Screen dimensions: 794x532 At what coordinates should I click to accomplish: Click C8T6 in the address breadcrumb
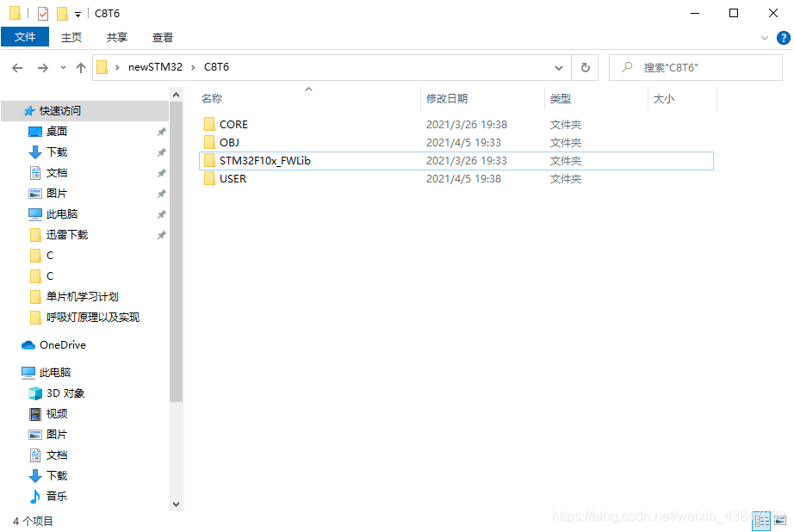point(216,67)
